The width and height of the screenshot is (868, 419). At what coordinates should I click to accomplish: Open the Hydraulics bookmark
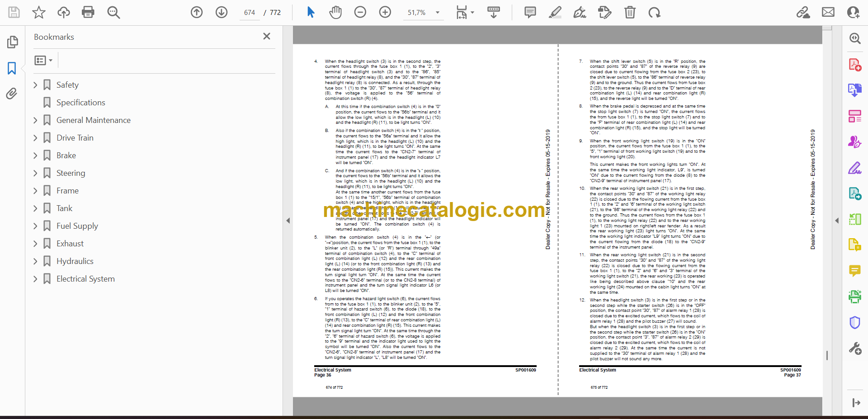tap(75, 261)
